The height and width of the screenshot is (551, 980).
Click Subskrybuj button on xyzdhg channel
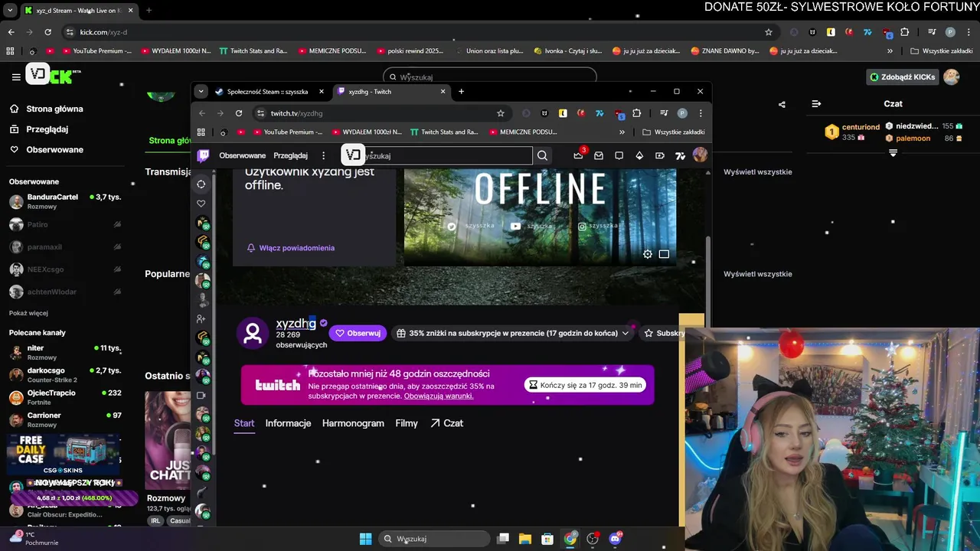point(664,333)
